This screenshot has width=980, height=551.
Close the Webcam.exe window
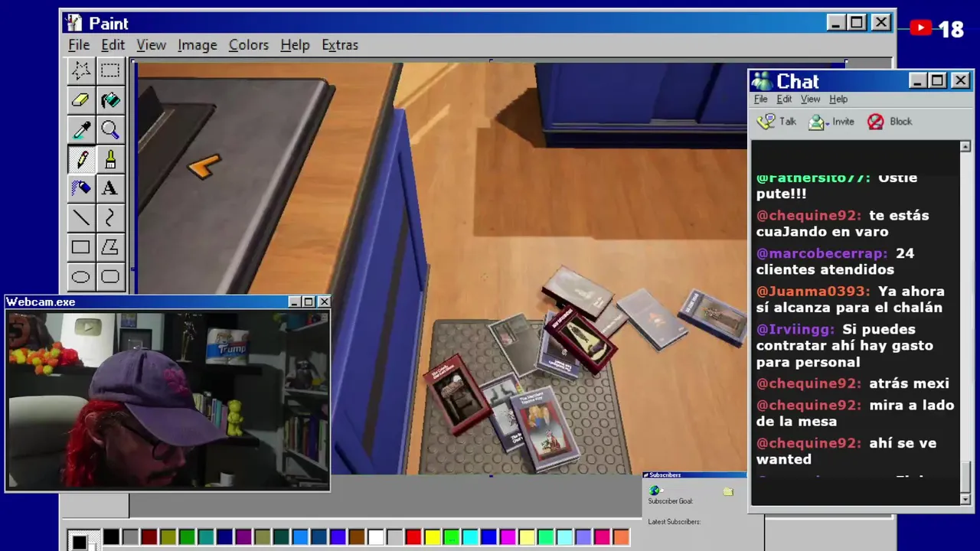click(x=323, y=302)
